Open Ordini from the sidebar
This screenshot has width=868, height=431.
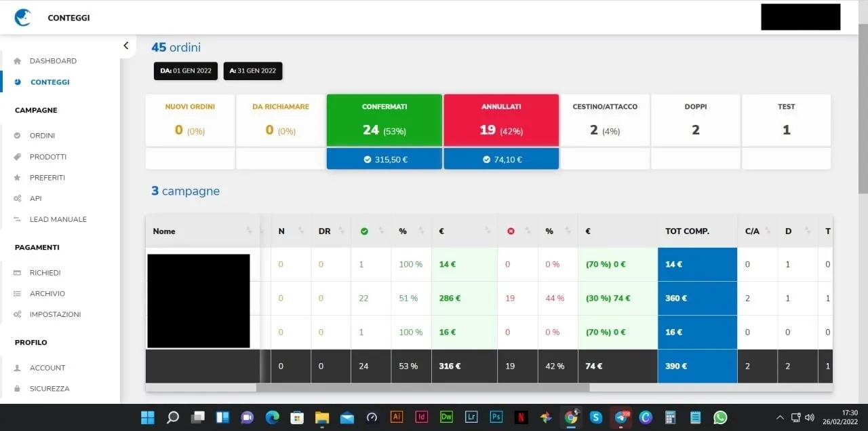pos(42,136)
